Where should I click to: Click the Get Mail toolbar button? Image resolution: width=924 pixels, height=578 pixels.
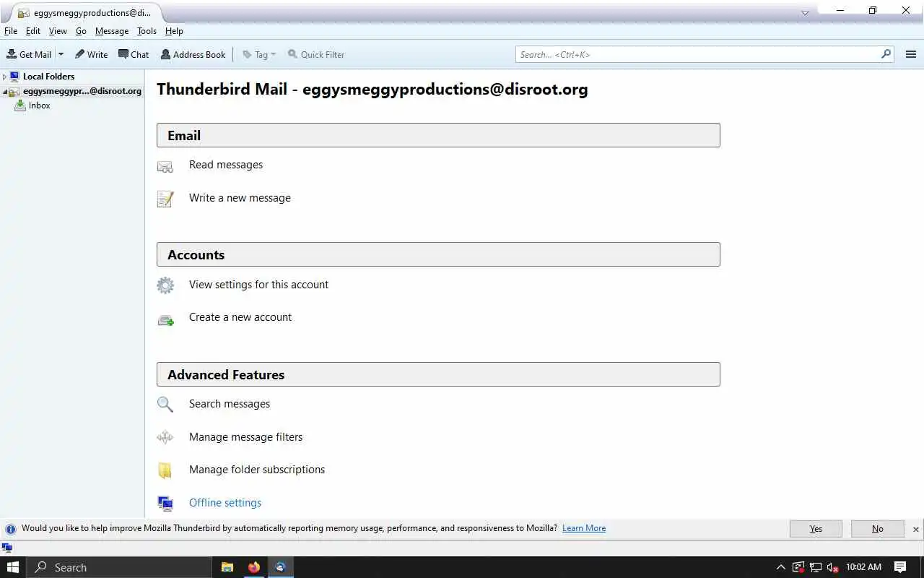[x=29, y=54]
